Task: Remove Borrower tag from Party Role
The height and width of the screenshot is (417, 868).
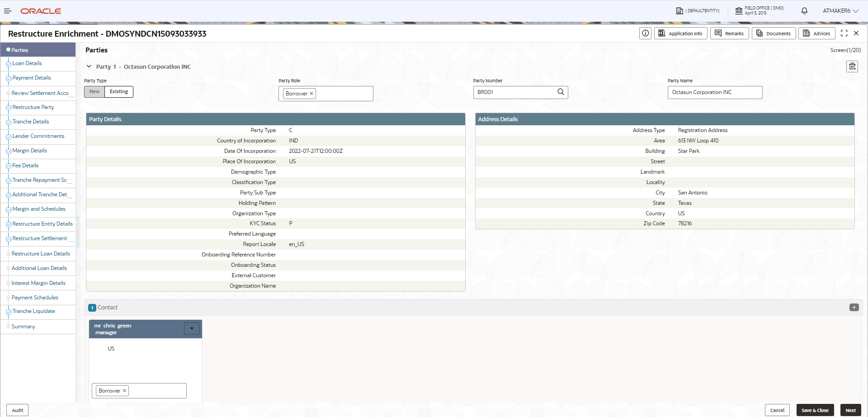Action: point(311,94)
